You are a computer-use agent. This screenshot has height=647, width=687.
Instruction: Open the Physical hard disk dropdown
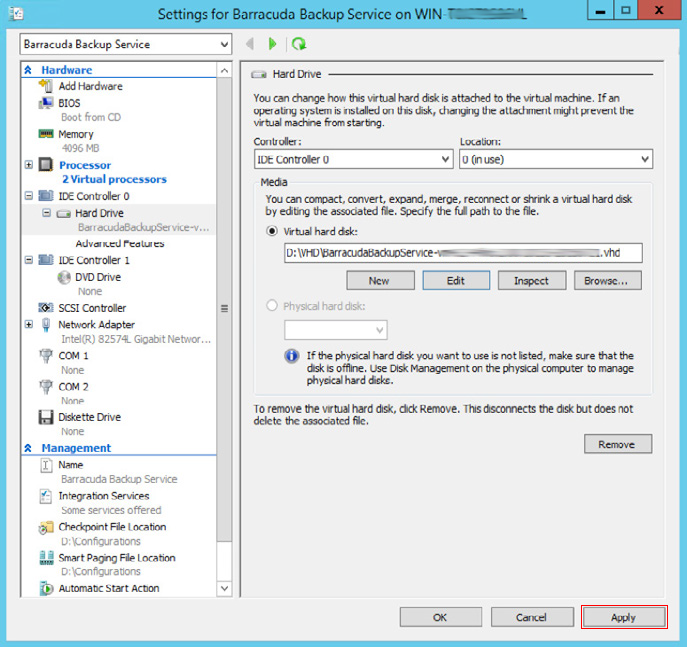336,330
